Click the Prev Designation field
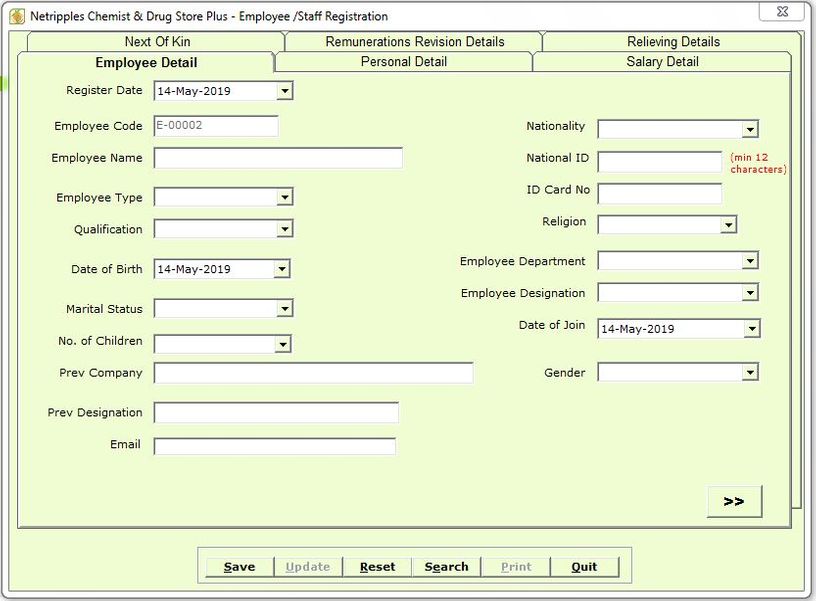This screenshot has height=601, width=816. [x=276, y=413]
